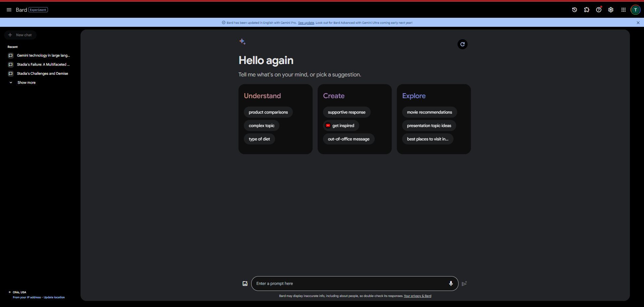Click the Create card heading
This screenshot has height=307, width=644.
[334, 96]
